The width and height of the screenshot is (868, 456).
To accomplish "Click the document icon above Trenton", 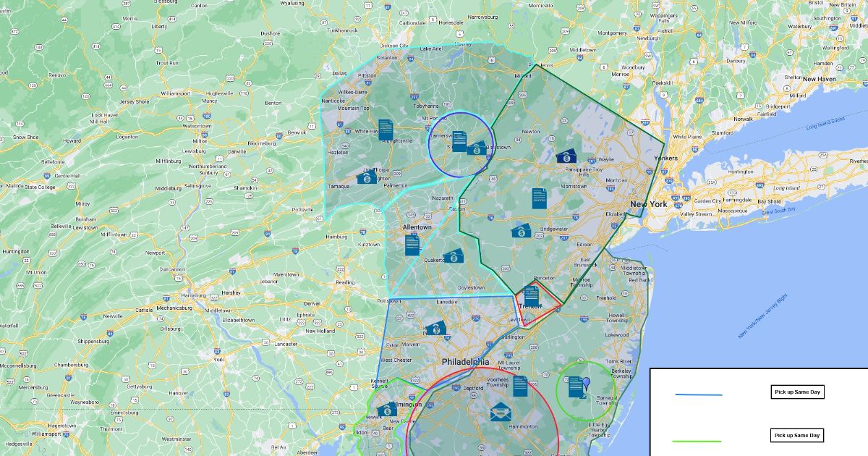I will click(x=532, y=295).
